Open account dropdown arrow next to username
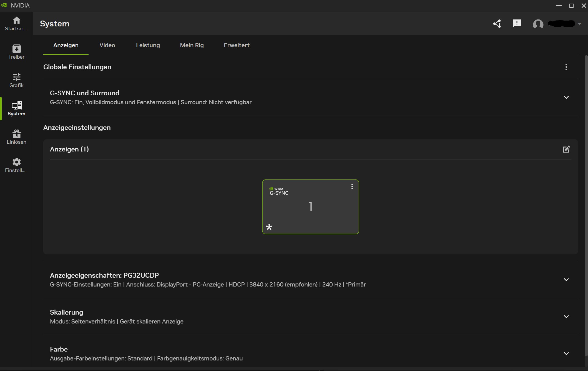The width and height of the screenshot is (588, 371). (580, 24)
